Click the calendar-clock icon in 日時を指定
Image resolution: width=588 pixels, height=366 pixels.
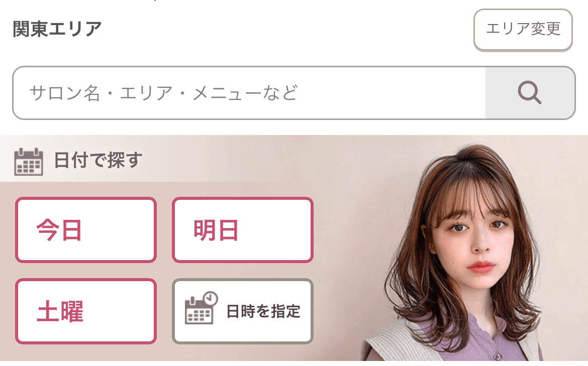click(x=202, y=308)
